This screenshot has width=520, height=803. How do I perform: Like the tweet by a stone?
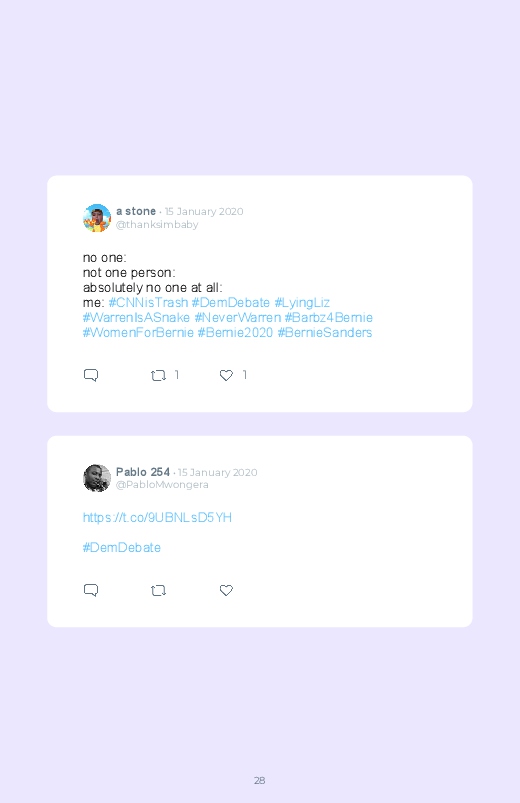226,375
